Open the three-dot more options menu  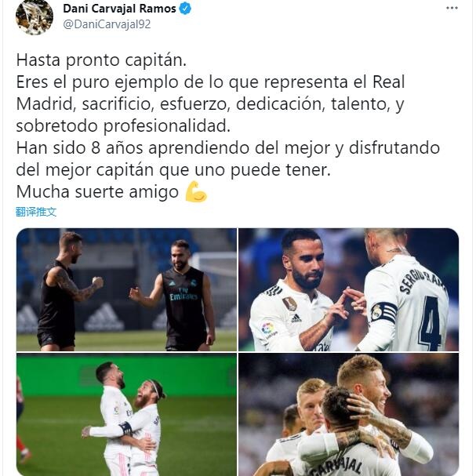[x=452, y=8]
